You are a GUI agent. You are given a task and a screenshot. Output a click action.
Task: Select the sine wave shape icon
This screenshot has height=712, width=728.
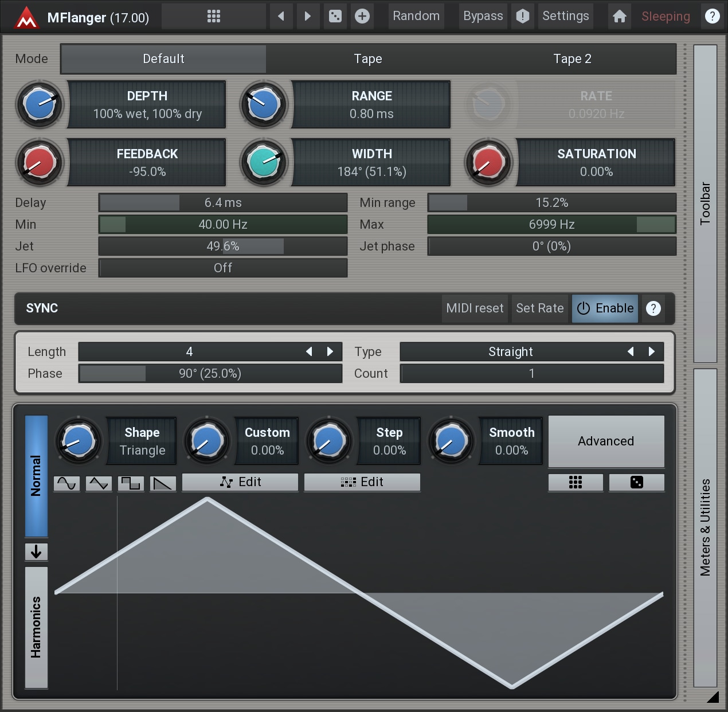[66, 483]
